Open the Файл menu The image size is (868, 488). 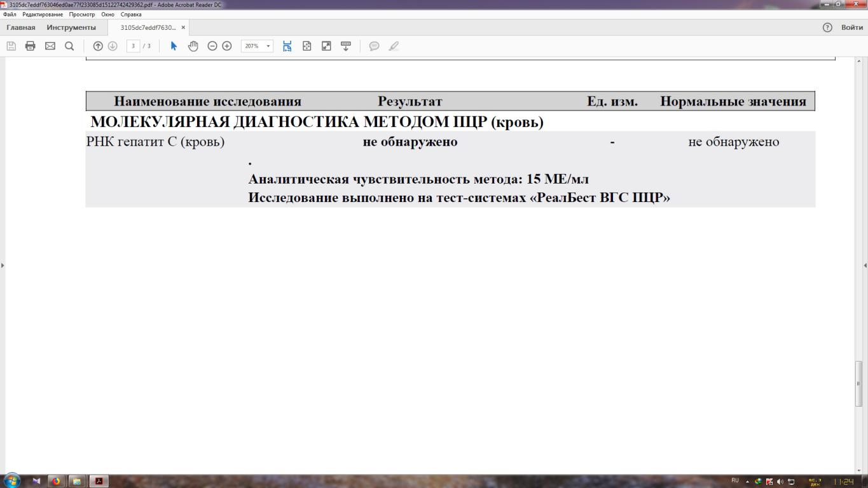[x=11, y=14]
